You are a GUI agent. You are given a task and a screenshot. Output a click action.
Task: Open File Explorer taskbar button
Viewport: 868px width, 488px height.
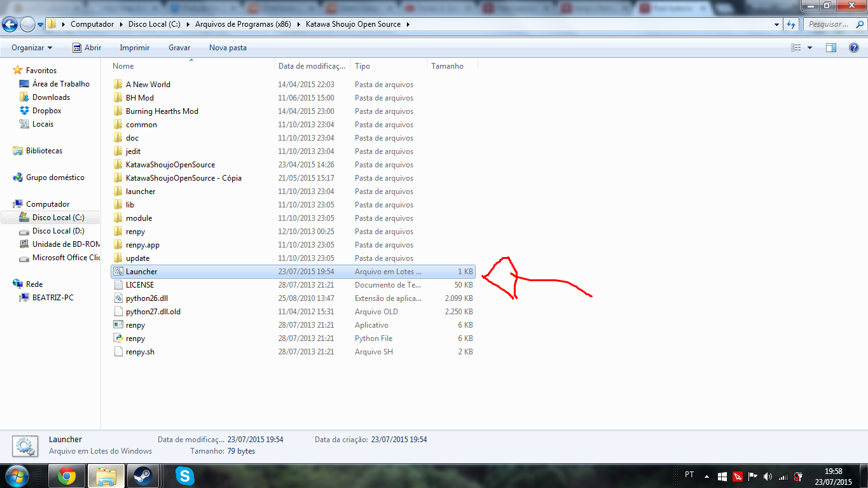click(x=105, y=476)
